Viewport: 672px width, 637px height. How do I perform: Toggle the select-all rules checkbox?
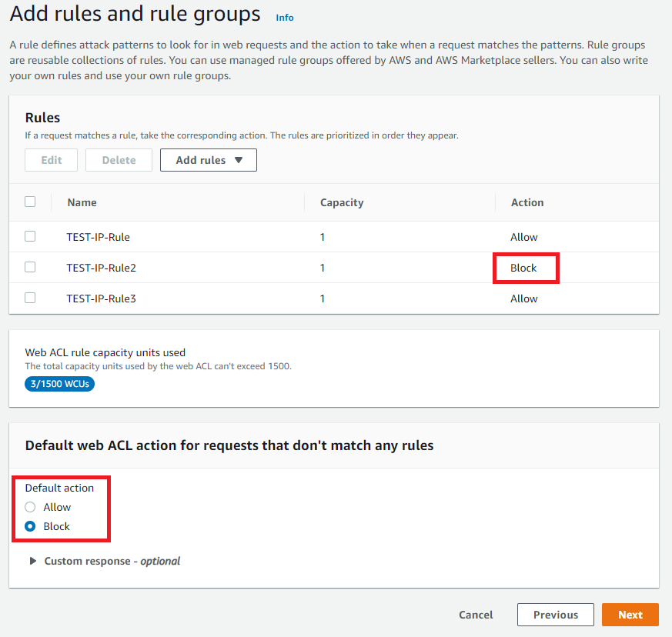click(30, 202)
